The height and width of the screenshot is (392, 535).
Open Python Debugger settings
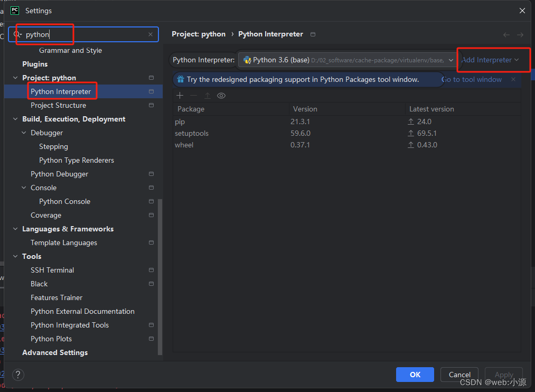(x=59, y=174)
